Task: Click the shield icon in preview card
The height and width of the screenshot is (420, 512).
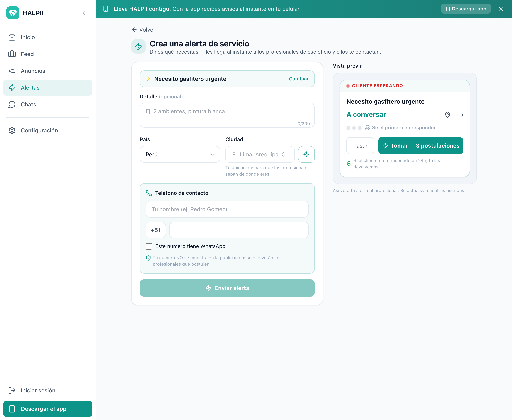Action: (349, 164)
